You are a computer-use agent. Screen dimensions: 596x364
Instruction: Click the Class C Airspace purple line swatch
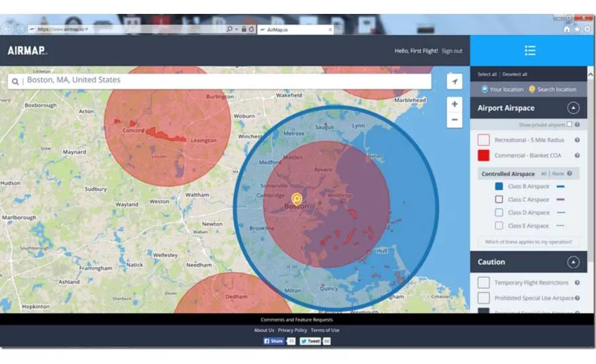tap(561, 199)
